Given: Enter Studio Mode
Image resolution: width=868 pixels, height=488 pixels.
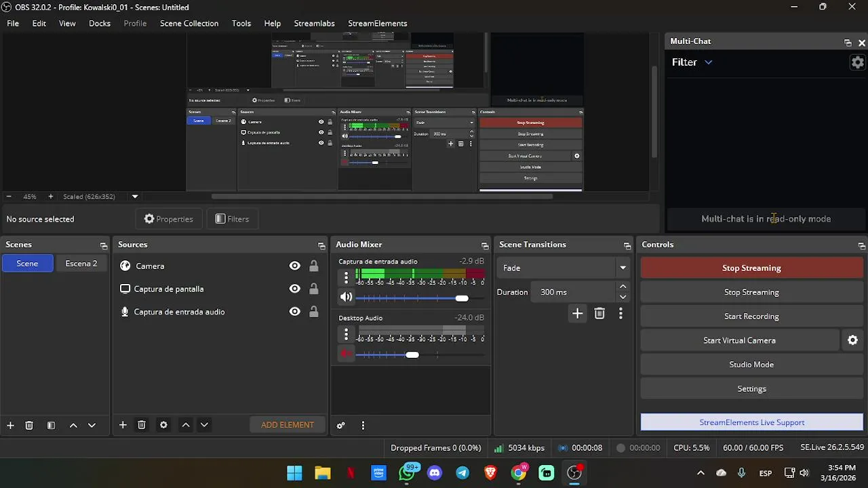Looking at the screenshot, I should (751, 365).
